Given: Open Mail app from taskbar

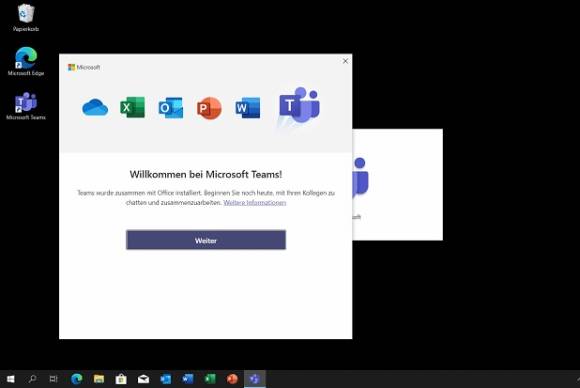Looking at the screenshot, I should coord(144,379).
